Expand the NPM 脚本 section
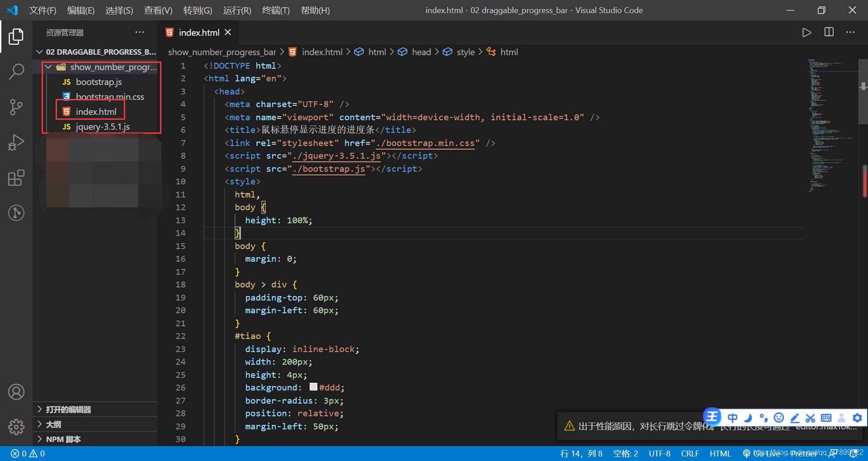Viewport: 868px width, 461px height. pos(96,439)
